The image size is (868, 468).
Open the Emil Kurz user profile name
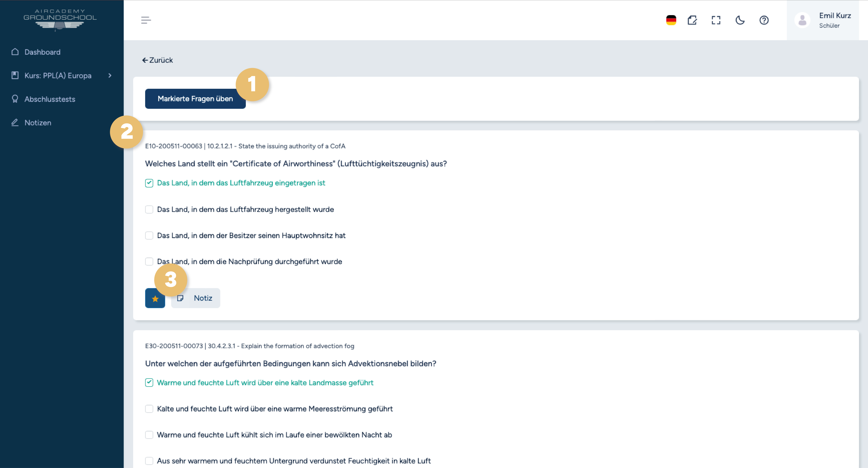point(835,15)
